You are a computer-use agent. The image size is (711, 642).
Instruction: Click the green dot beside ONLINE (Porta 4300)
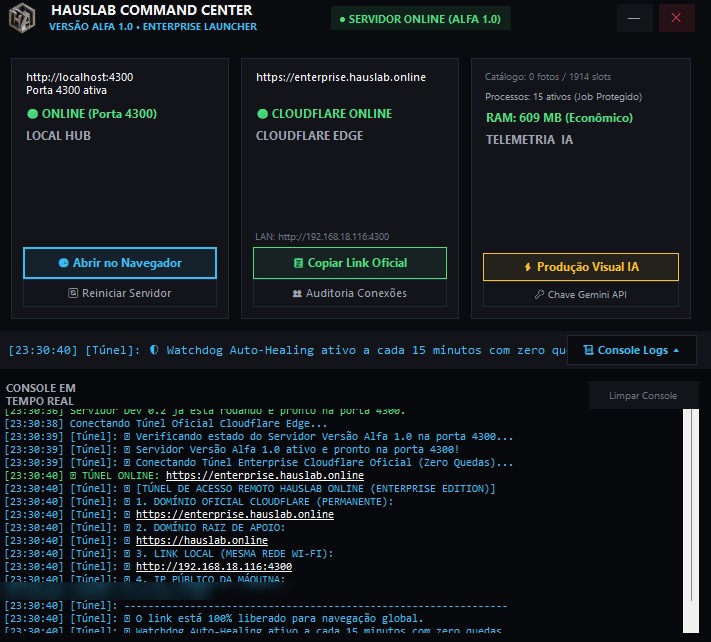[x=32, y=114]
